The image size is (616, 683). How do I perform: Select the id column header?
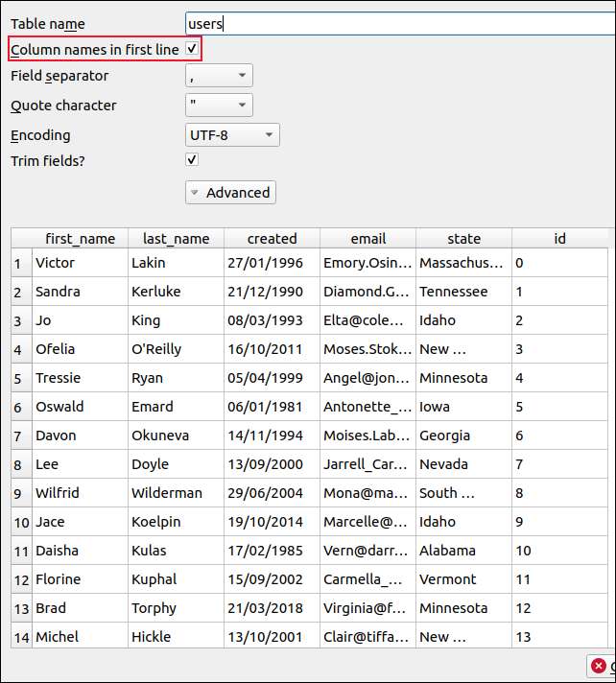(x=559, y=239)
